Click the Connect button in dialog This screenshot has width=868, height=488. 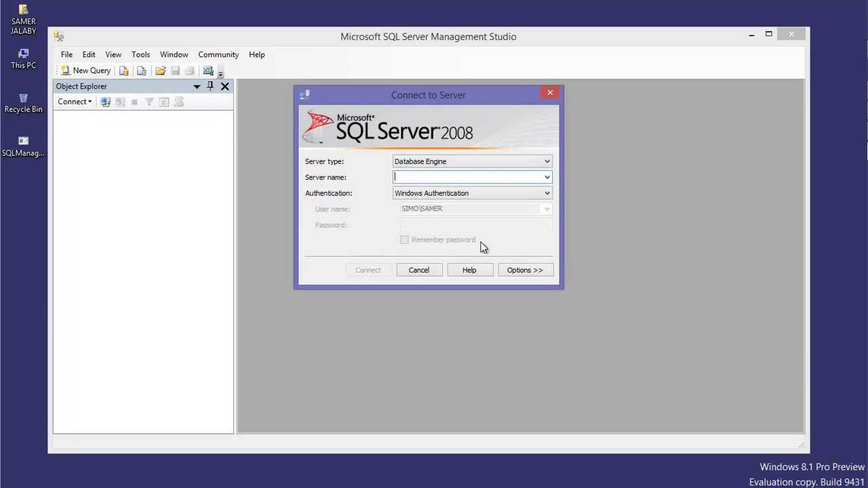368,270
